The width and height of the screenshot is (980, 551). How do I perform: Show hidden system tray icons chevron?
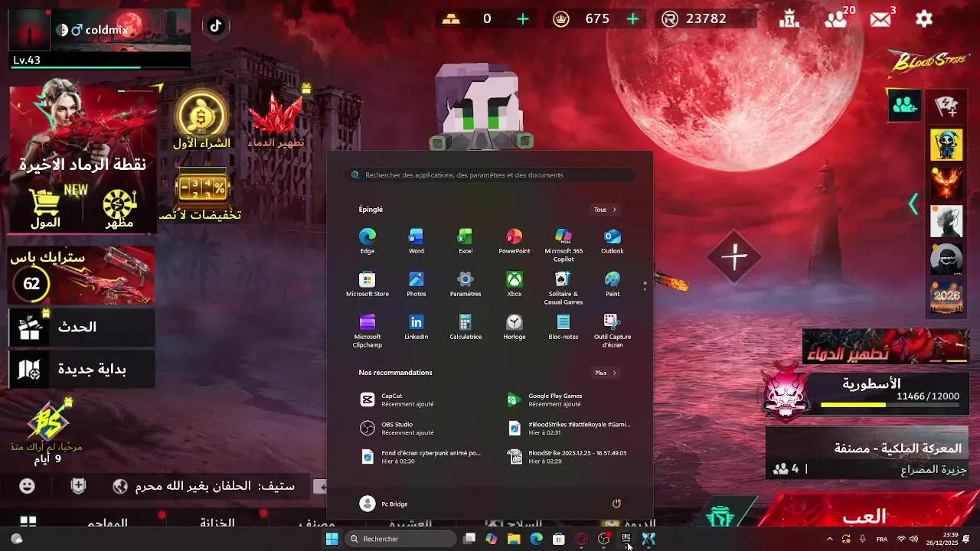(829, 539)
